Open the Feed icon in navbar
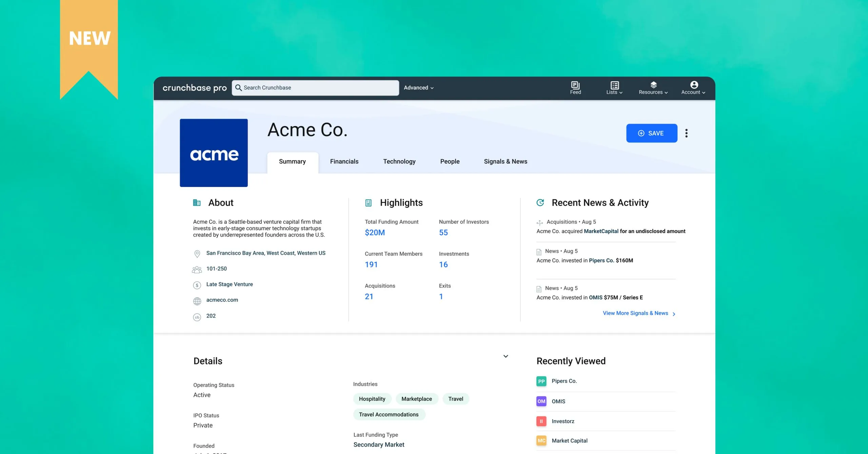 click(x=575, y=85)
